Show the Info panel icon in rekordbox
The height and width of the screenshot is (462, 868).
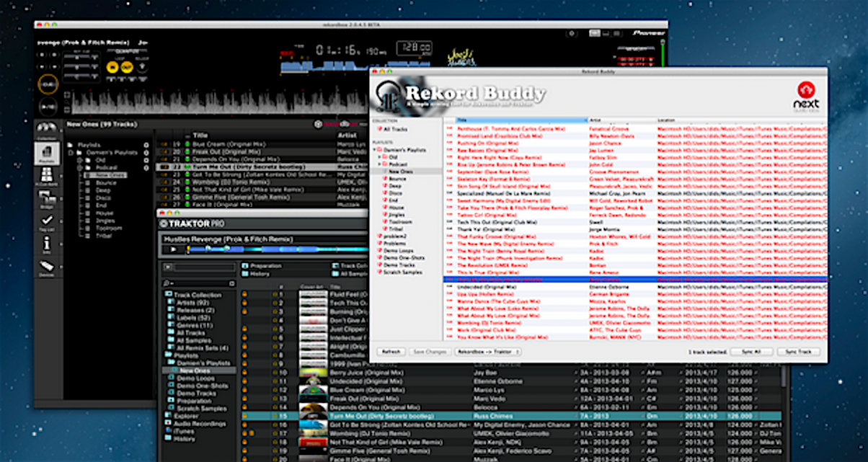click(47, 246)
